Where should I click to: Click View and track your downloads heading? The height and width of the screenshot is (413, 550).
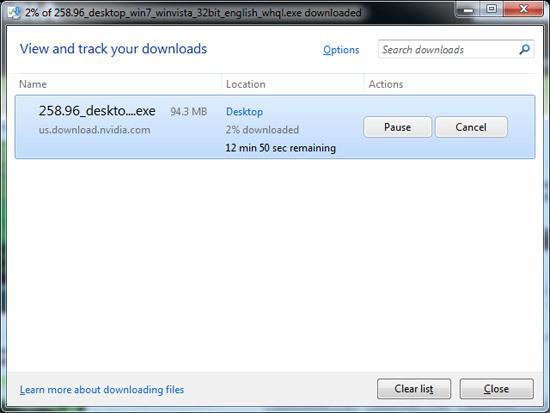coord(113,49)
